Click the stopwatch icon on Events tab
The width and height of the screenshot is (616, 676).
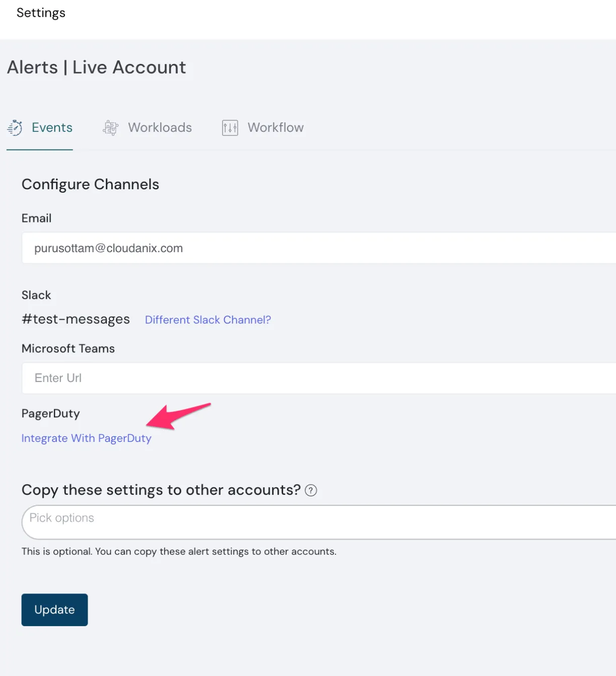point(15,128)
